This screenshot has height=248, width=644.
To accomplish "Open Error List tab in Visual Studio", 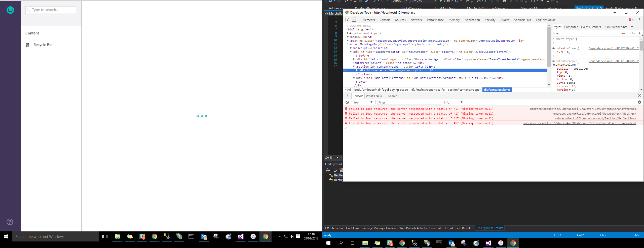I will (x=435, y=228).
